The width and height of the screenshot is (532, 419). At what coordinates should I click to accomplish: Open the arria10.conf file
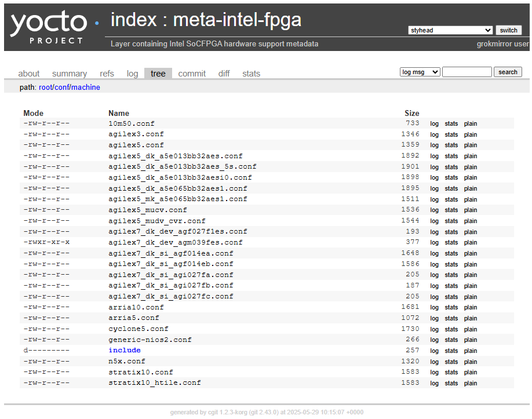136,307
